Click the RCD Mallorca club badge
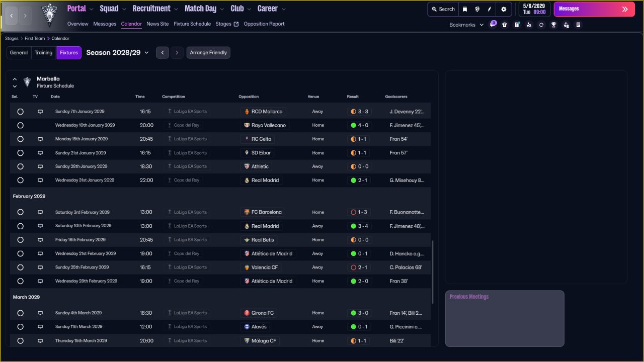 tap(247, 112)
